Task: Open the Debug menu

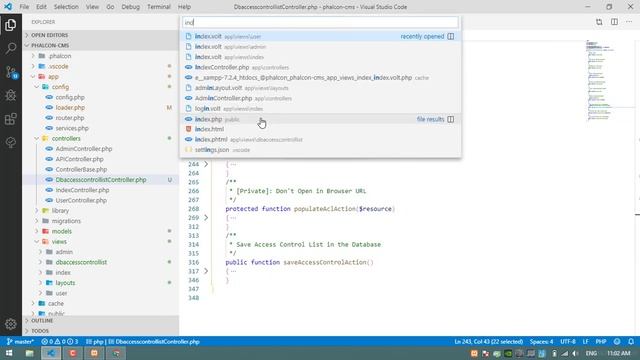Action: 131,7
